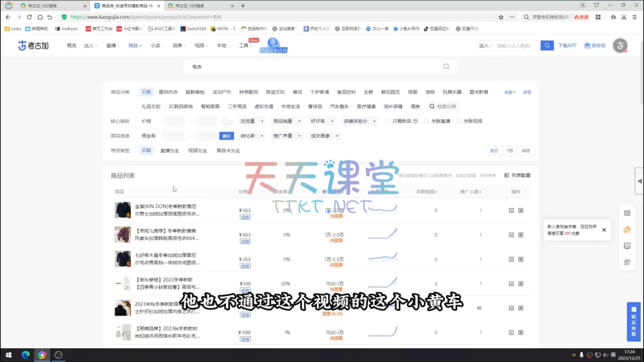Close the new user coupon popup
The width and height of the screenshot is (644, 362).
[604, 230]
